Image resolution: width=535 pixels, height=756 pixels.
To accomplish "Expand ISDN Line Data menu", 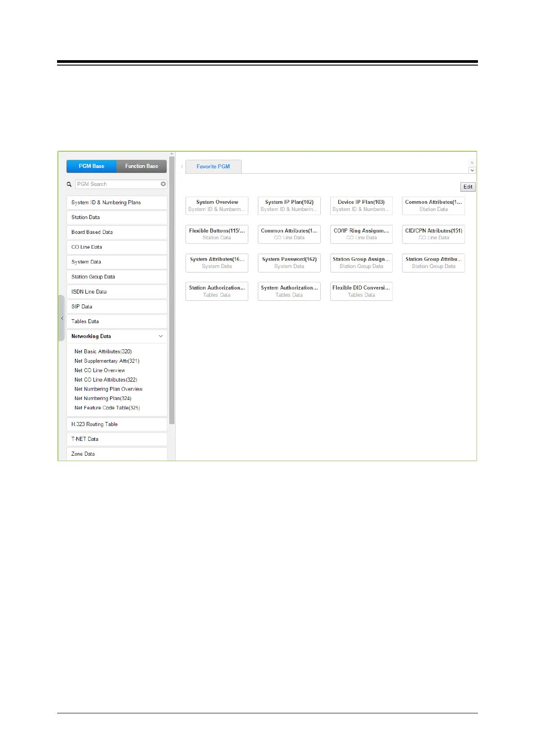I will [117, 292].
